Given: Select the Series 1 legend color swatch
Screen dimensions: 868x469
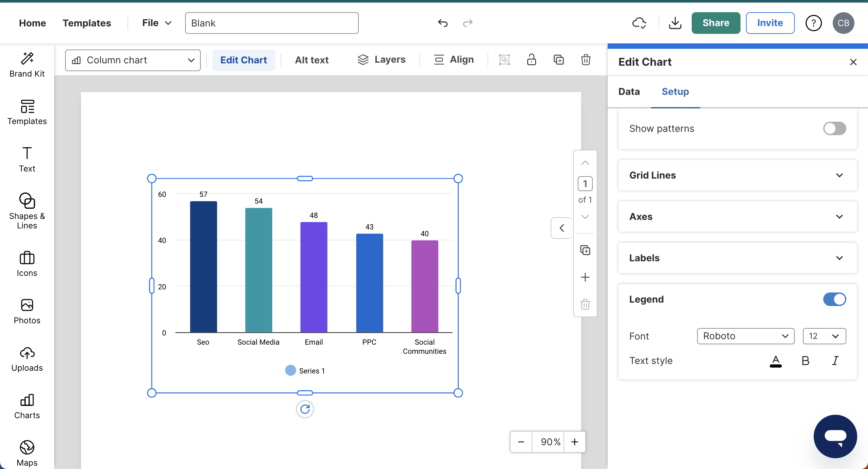Looking at the screenshot, I should (x=290, y=370).
